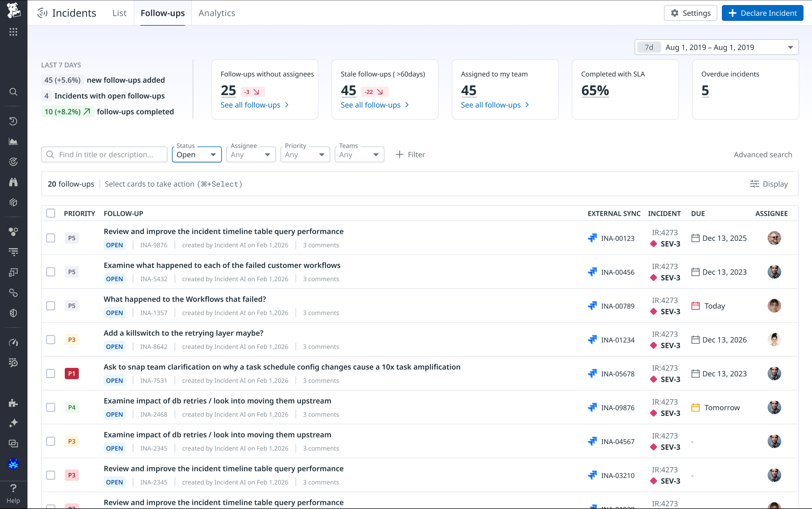This screenshot has width=812, height=509.
Task: Check the row with external sync INA-03210
Action: pyautogui.click(x=50, y=475)
